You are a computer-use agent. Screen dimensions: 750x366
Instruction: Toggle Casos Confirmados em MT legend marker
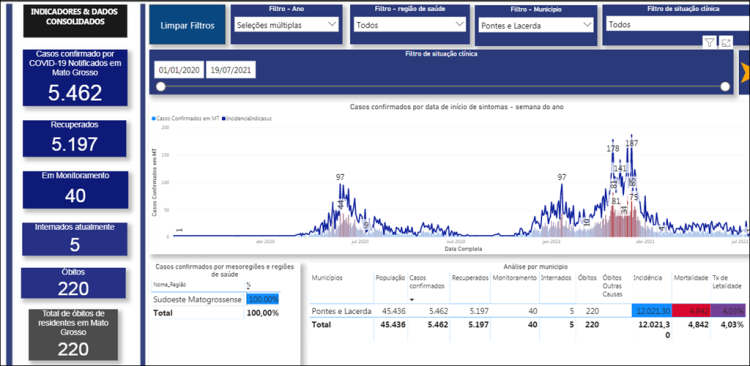click(154, 118)
